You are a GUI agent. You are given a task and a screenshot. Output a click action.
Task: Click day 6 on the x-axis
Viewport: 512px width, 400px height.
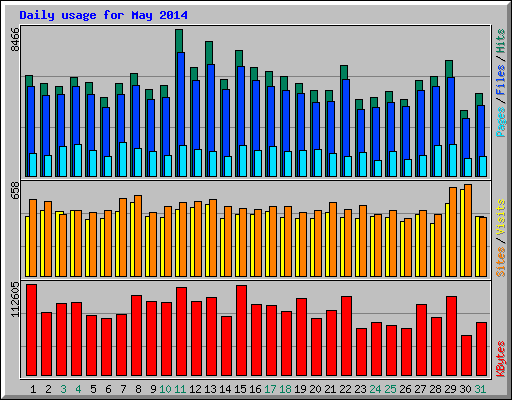108,389
